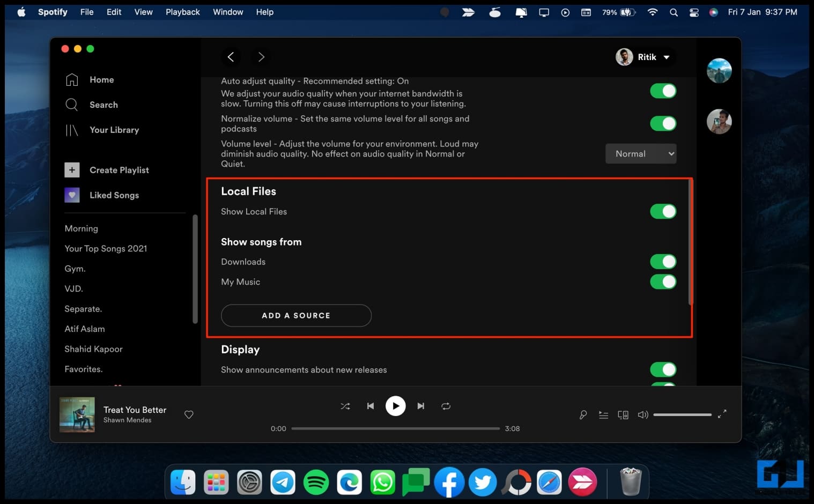Enter fullscreen playback mode

(x=722, y=414)
